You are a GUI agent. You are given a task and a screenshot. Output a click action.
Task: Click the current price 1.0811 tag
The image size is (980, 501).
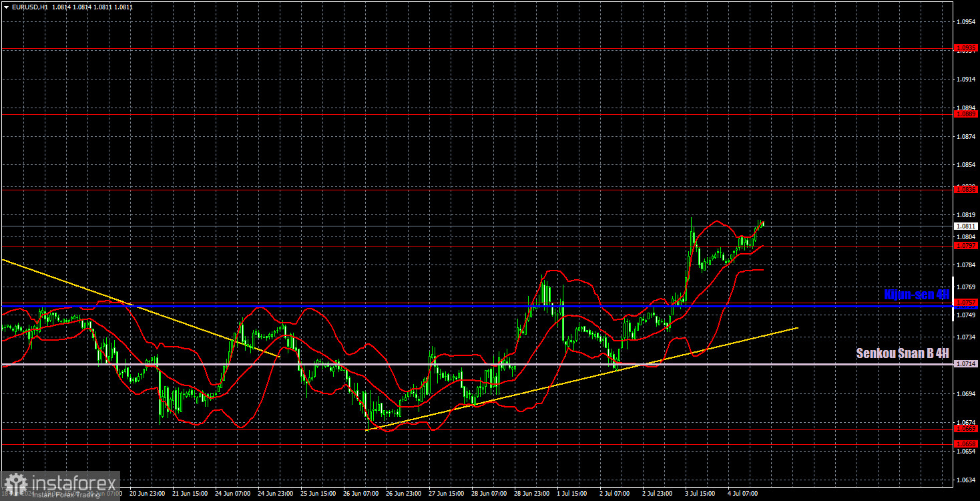tap(967, 226)
